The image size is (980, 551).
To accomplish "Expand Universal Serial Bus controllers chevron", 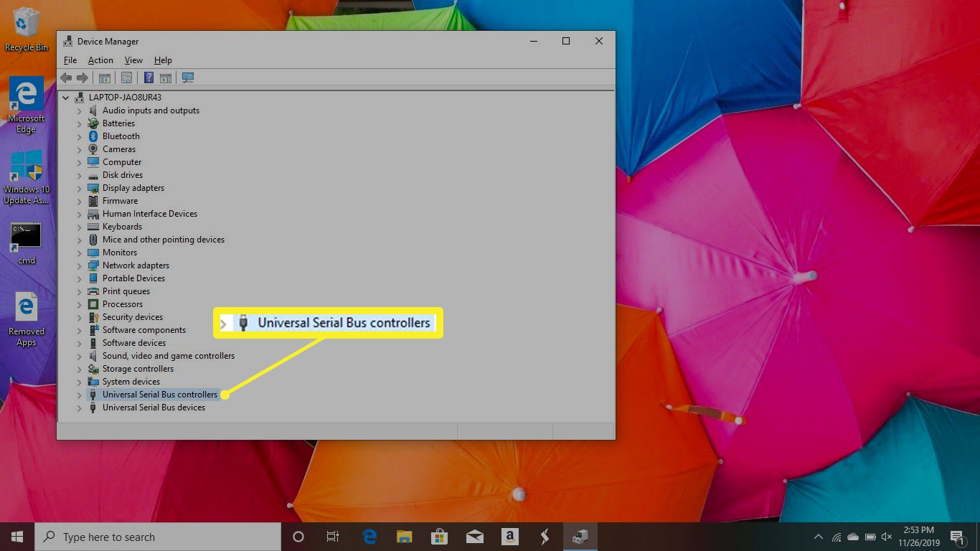I will [x=80, y=395].
